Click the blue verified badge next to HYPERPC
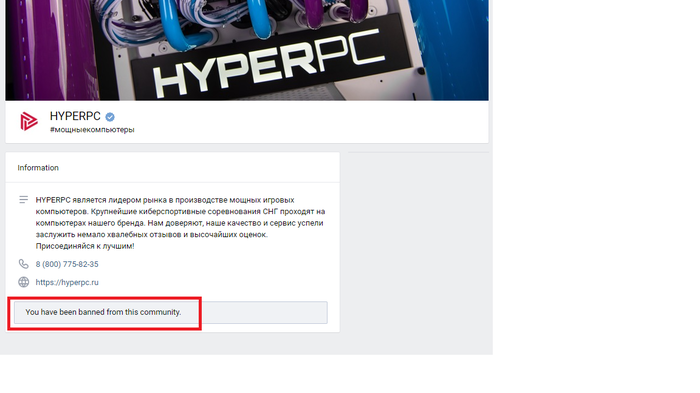The image size is (700, 393). tap(110, 117)
